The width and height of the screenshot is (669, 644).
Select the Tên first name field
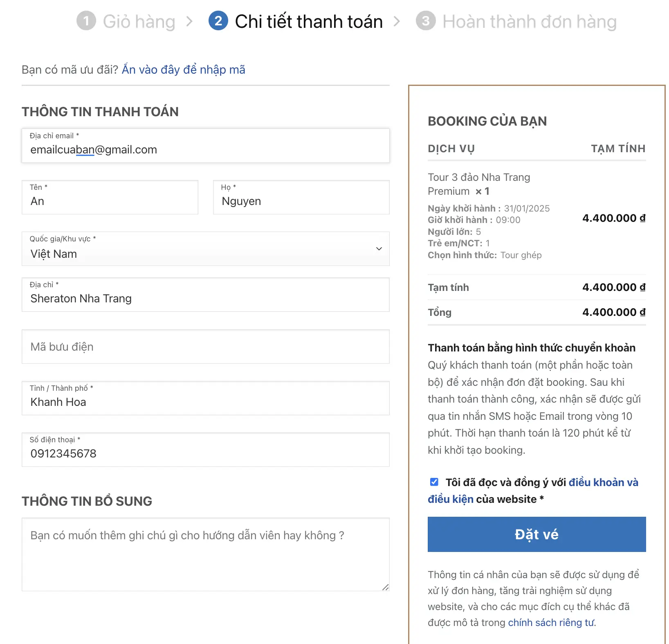pyautogui.click(x=110, y=201)
